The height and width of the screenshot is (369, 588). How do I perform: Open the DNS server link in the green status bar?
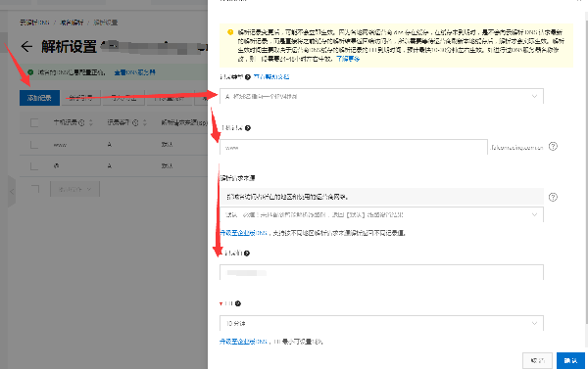click(134, 72)
